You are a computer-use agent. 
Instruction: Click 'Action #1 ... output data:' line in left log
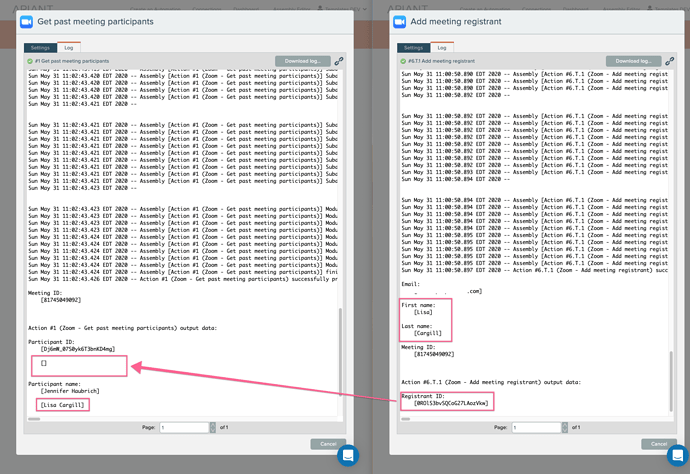click(122, 328)
